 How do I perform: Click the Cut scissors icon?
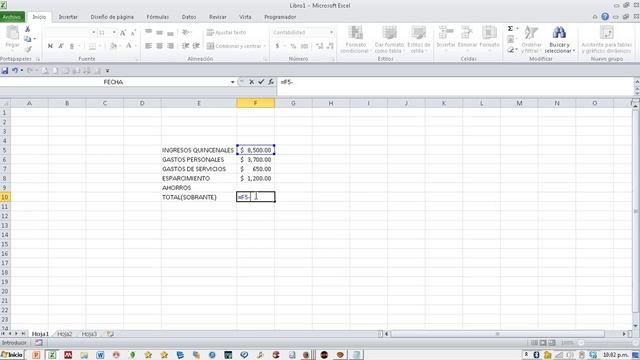[x=27, y=29]
